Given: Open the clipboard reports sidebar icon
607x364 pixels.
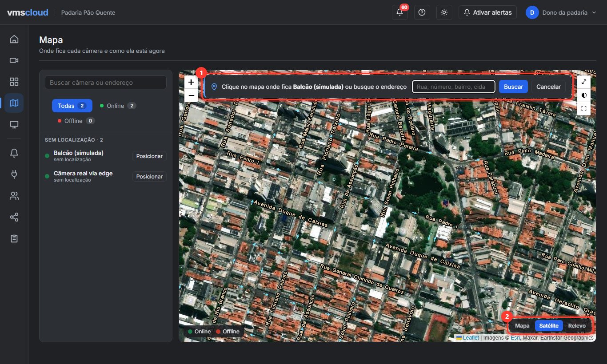Looking at the screenshot, I should (x=14, y=238).
